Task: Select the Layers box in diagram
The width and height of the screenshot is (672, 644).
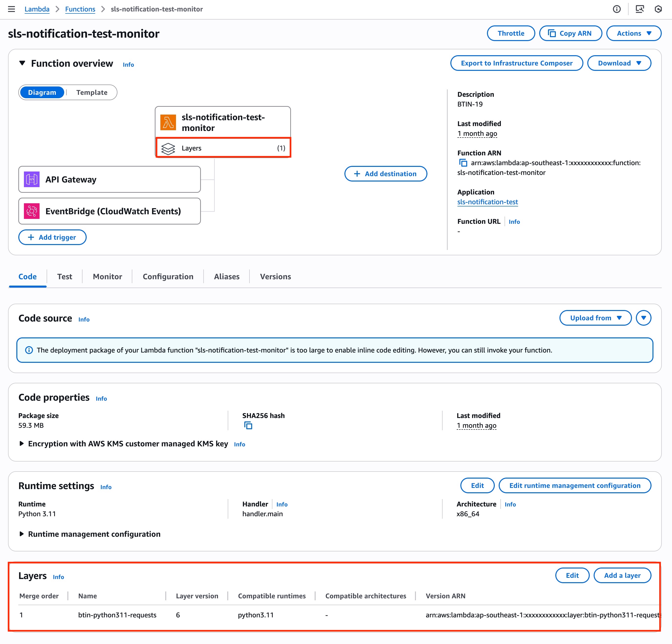Action: [x=223, y=148]
